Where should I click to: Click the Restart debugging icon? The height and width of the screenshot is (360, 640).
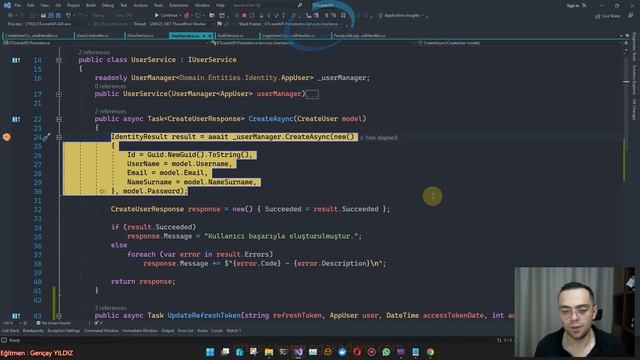coord(252,15)
